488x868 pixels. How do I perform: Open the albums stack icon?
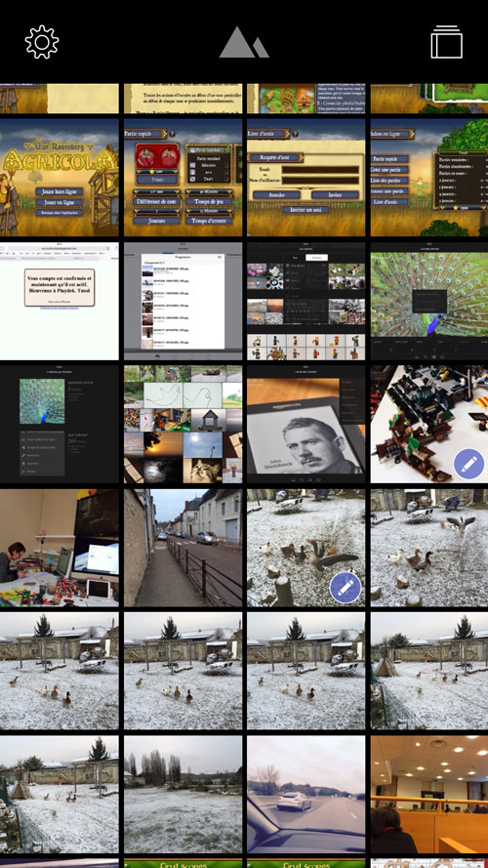446,42
